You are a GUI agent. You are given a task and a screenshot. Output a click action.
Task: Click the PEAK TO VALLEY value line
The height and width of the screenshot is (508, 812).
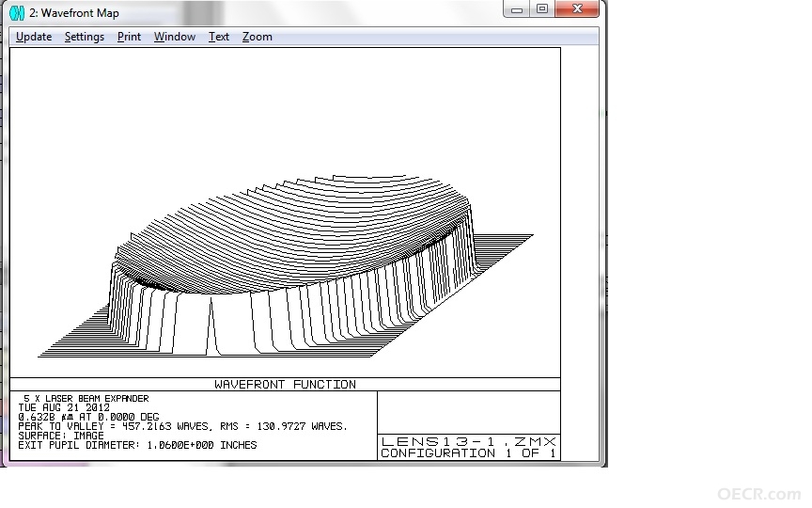click(182, 426)
